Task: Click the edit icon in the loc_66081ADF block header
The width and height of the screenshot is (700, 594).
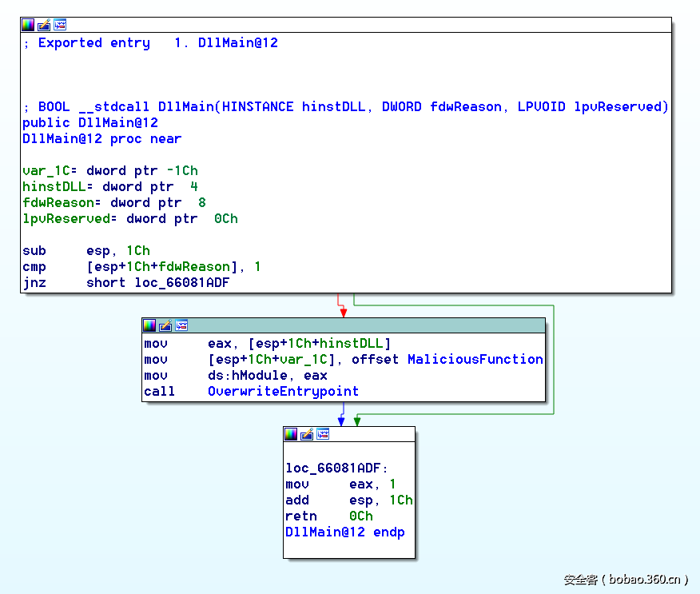Action: [307, 434]
